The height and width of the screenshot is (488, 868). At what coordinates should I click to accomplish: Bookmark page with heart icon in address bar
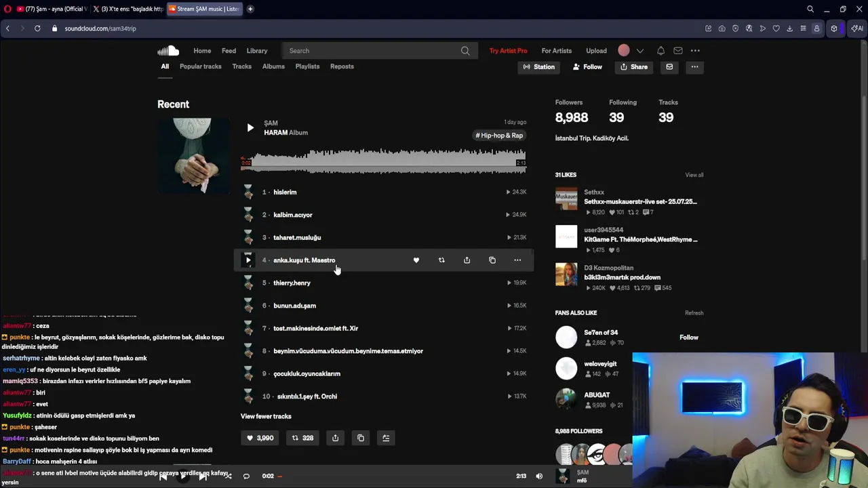(x=776, y=28)
